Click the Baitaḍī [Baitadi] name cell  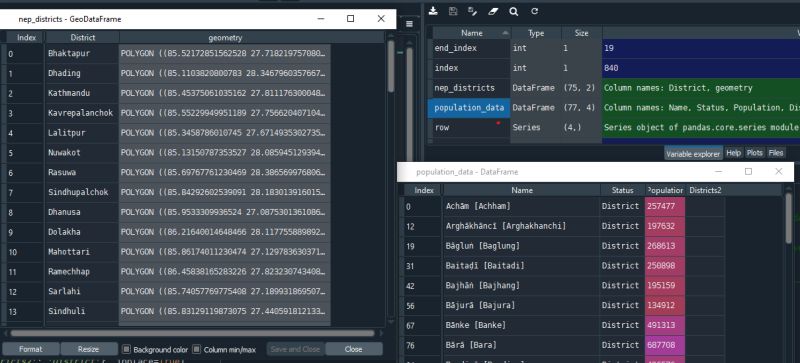tap(521, 265)
